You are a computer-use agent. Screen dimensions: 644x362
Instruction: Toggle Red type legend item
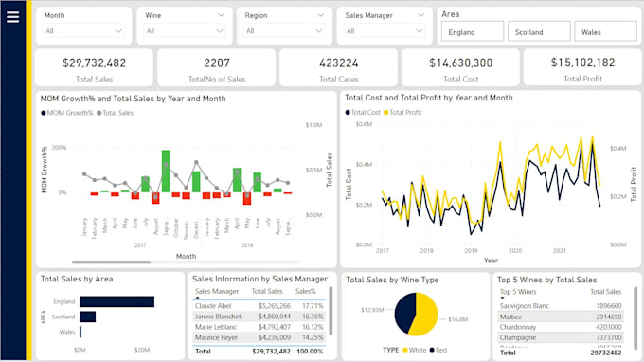438,350
